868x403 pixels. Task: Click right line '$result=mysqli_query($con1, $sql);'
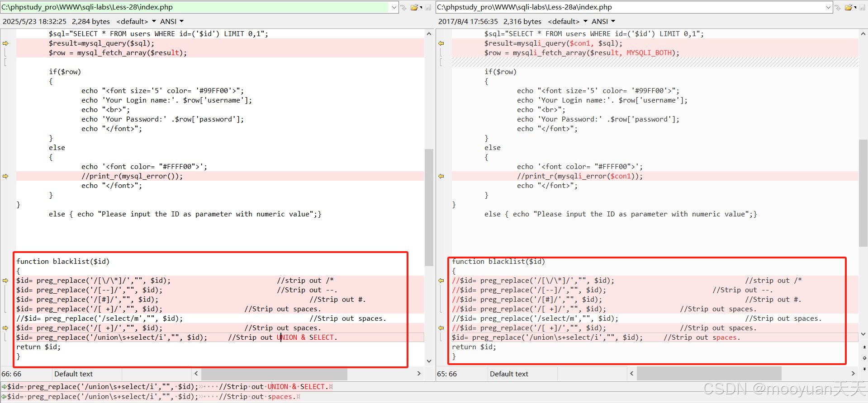click(x=553, y=43)
